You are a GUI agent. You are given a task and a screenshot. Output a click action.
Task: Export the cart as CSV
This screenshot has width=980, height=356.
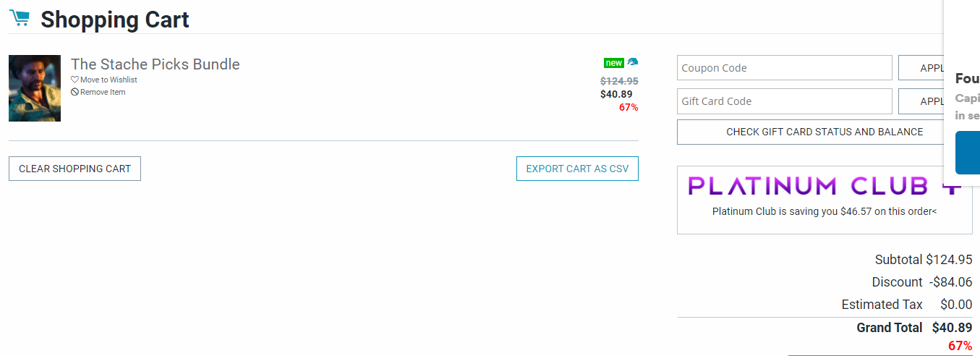click(577, 169)
